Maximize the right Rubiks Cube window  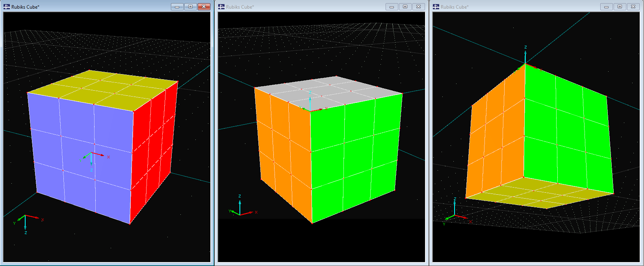pyautogui.click(x=620, y=7)
